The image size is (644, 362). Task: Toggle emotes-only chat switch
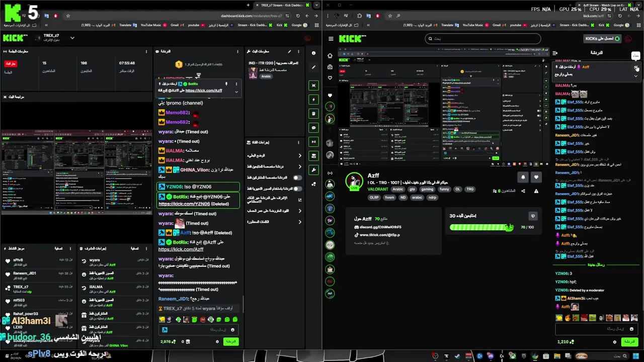coord(297,189)
